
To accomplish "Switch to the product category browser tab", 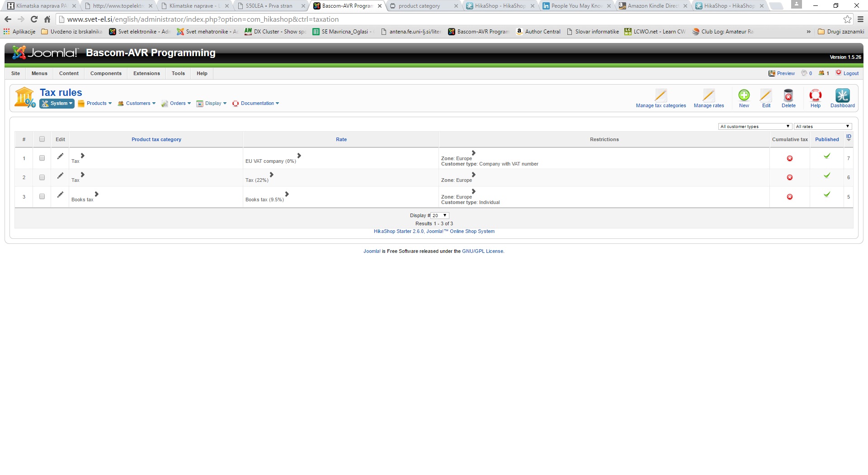I will (424, 6).
